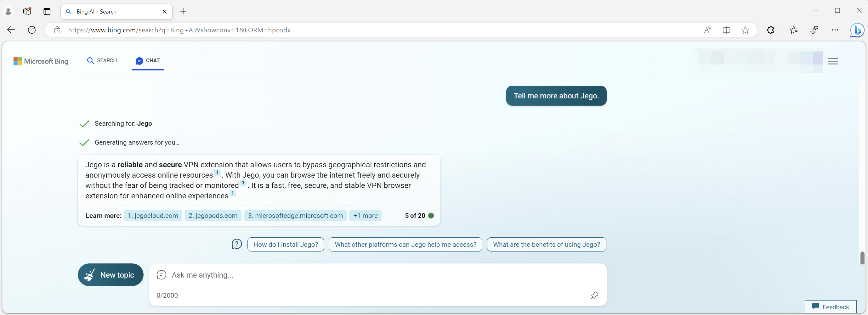Viewport: 868px width, 315px height.
Task: Refresh the current page
Action: (x=32, y=30)
